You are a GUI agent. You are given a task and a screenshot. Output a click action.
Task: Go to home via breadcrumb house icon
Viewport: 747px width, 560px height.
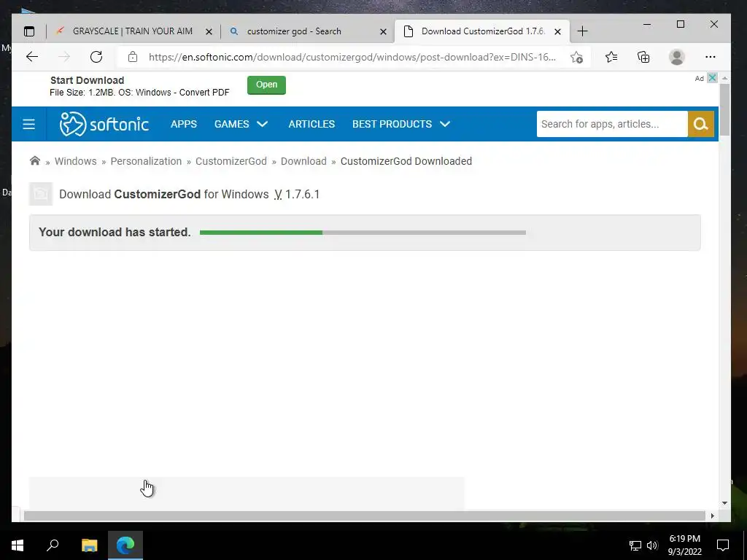click(35, 160)
